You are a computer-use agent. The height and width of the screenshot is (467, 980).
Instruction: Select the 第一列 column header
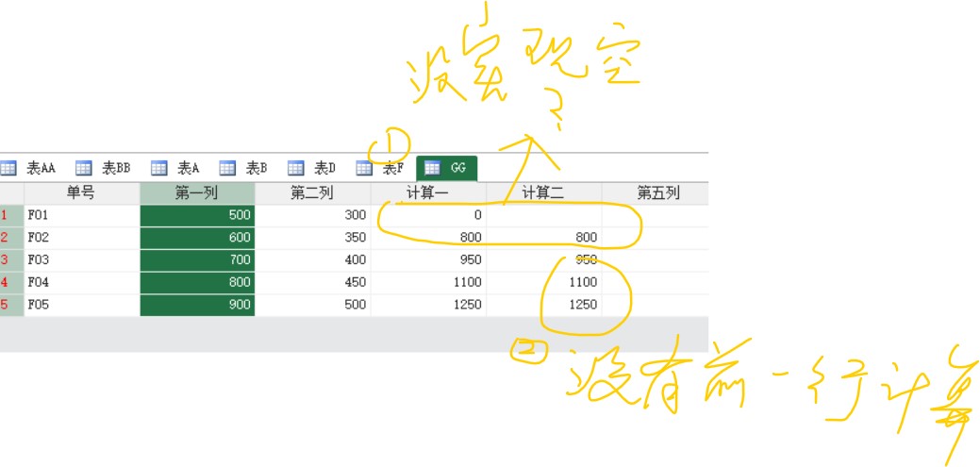coord(197,193)
